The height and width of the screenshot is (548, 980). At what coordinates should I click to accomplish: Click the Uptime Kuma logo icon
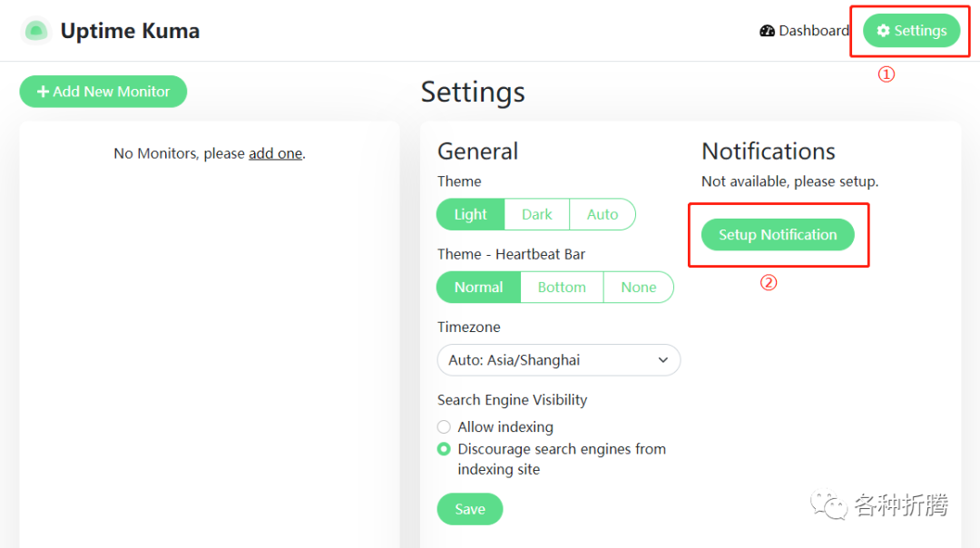coord(35,31)
